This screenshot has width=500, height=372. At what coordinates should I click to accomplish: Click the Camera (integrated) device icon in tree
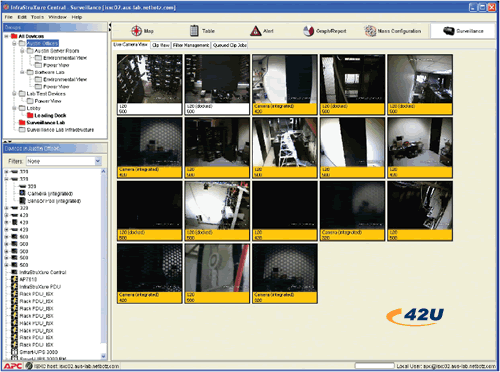(22, 193)
